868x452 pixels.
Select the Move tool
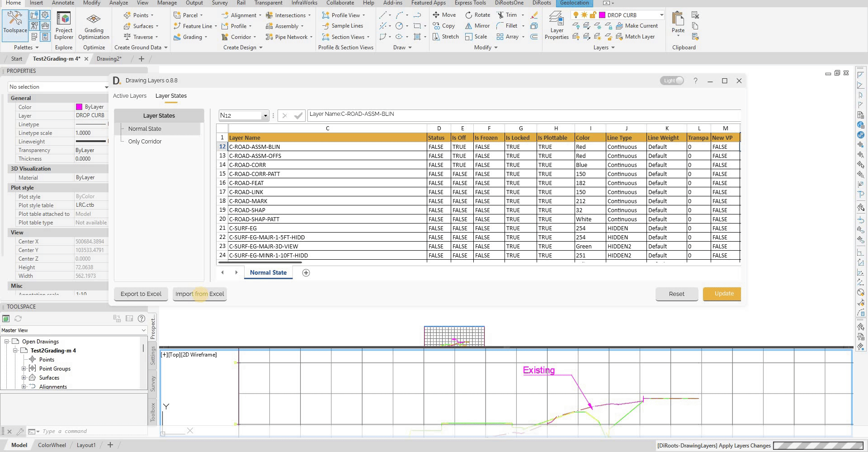(x=444, y=15)
